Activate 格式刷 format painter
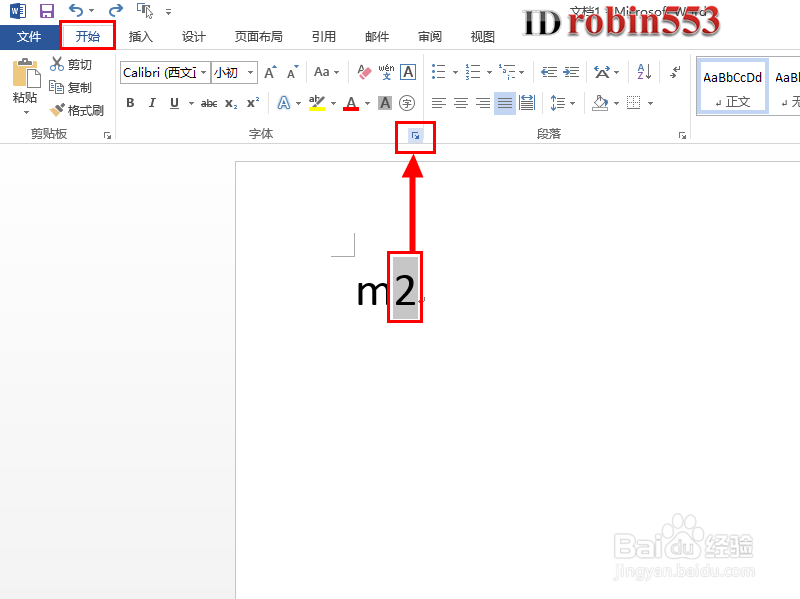Screen dimensions: 800x599 [x=77, y=110]
